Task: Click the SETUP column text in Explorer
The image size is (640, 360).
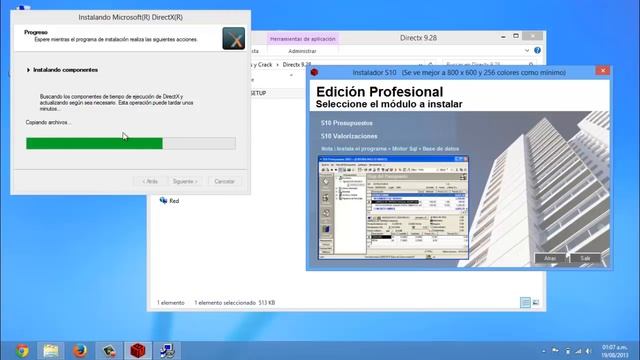Action: point(258,93)
